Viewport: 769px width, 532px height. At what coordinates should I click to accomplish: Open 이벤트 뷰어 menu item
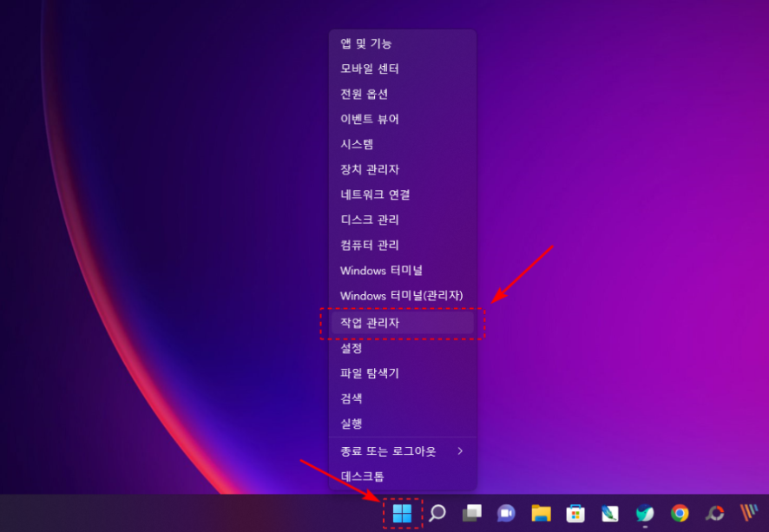tap(403, 119)
